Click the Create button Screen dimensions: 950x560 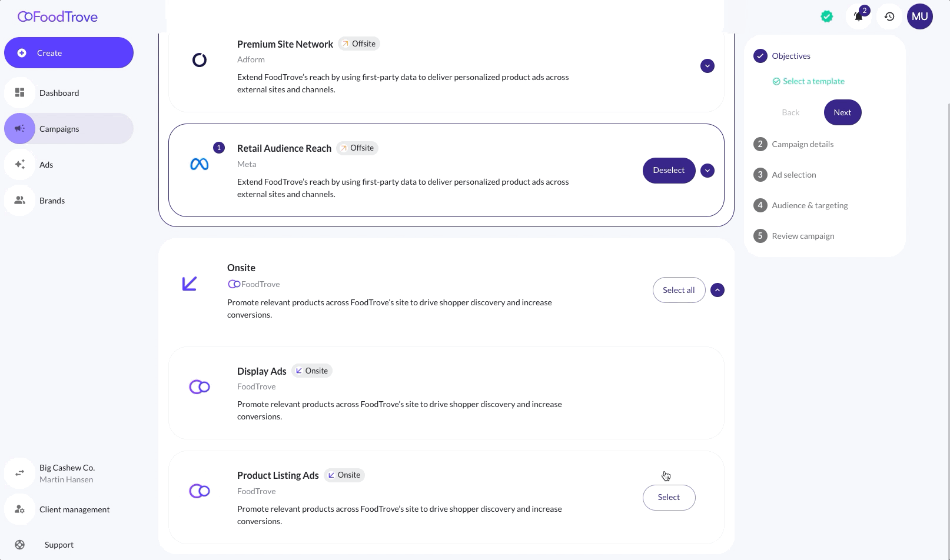[x=69, y=53]
